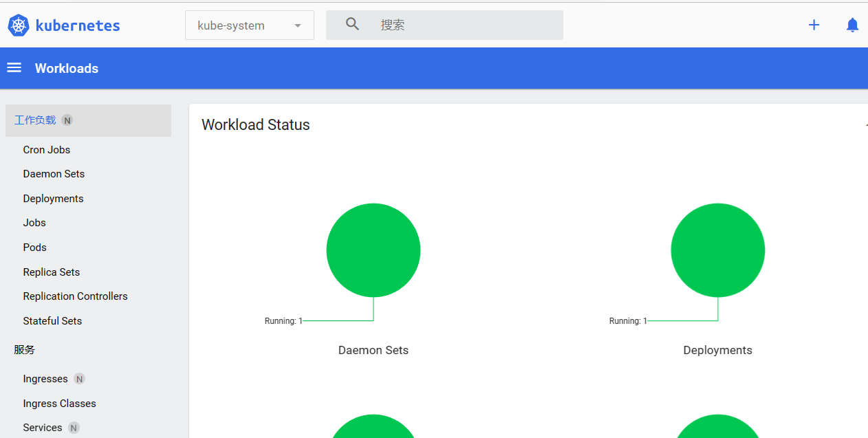This screenshot has width=868, height=438.
Task: Click the Kubernetes helm logo icon
Action: coord(19,25)
